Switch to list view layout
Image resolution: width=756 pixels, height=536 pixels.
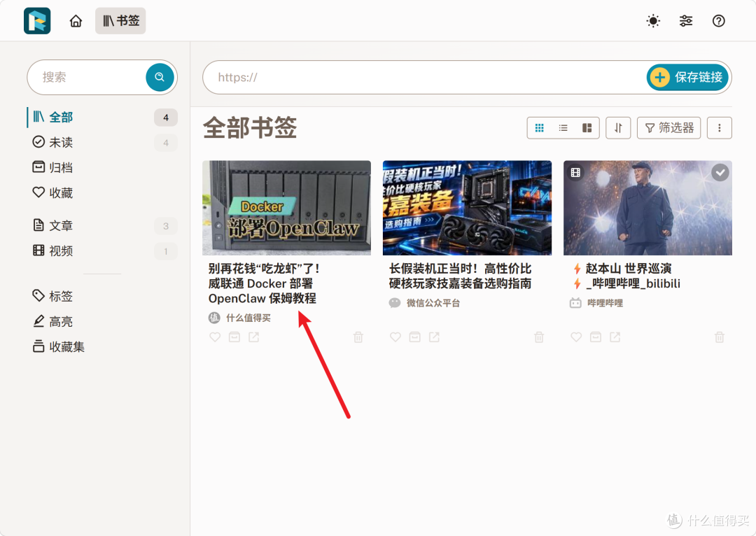point(563,128)
